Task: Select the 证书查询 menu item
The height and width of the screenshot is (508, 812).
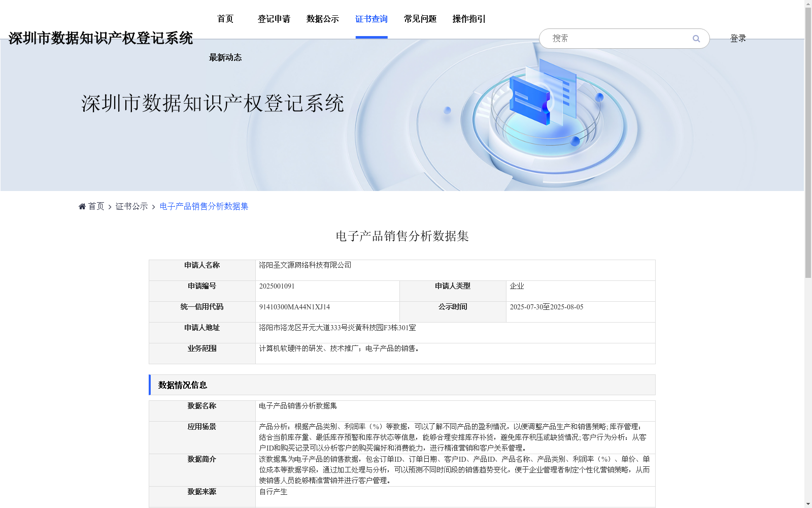Action: pyautogui.click(x=371, y=19)
